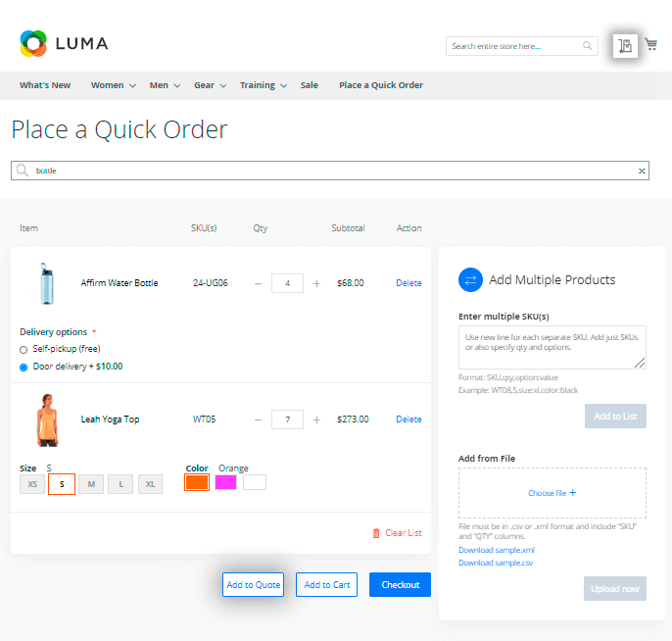This screenshot has width=672, height=641.
Task: Click SKU text 24-UG06
Action: click(211, 283)
